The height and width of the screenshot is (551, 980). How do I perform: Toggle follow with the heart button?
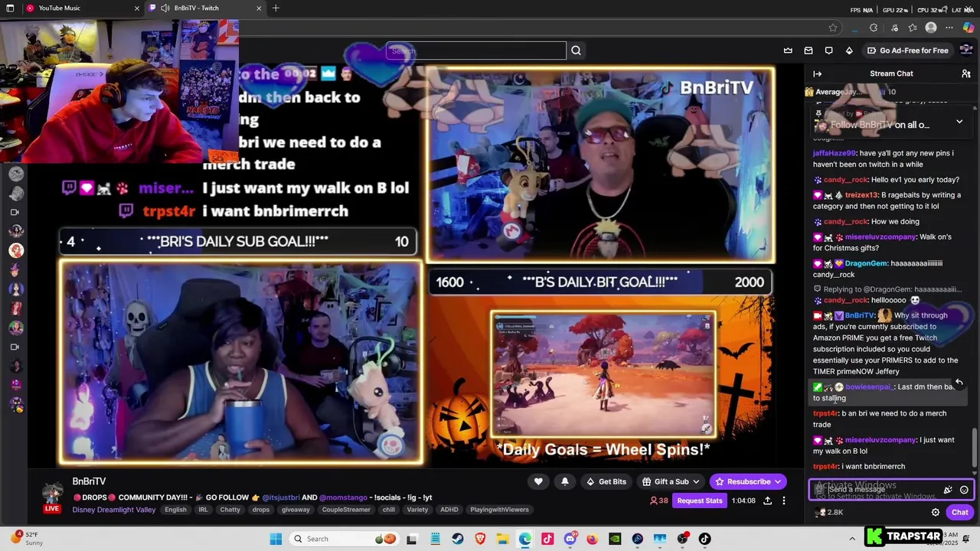point(538,481)
